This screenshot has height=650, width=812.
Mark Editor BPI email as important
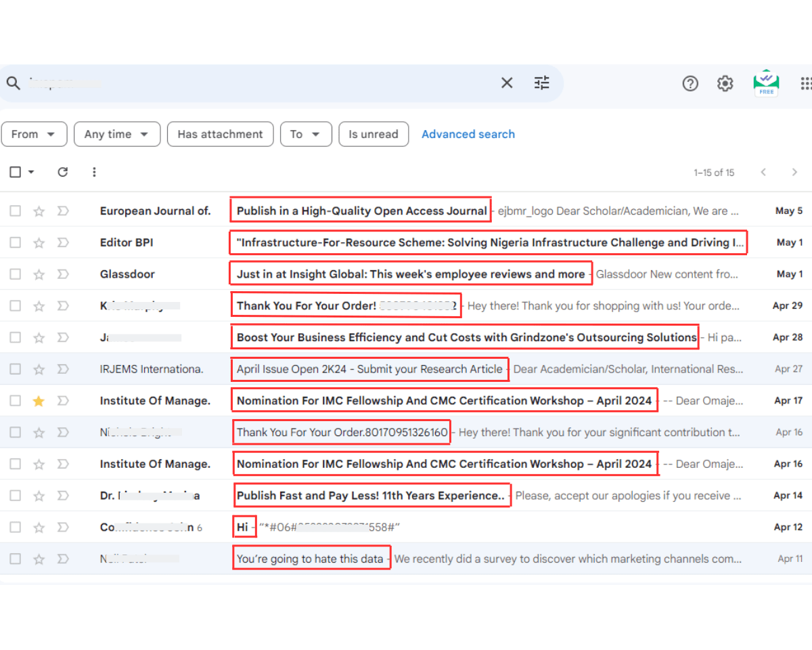pyautogui.click(x=63, y=242)
